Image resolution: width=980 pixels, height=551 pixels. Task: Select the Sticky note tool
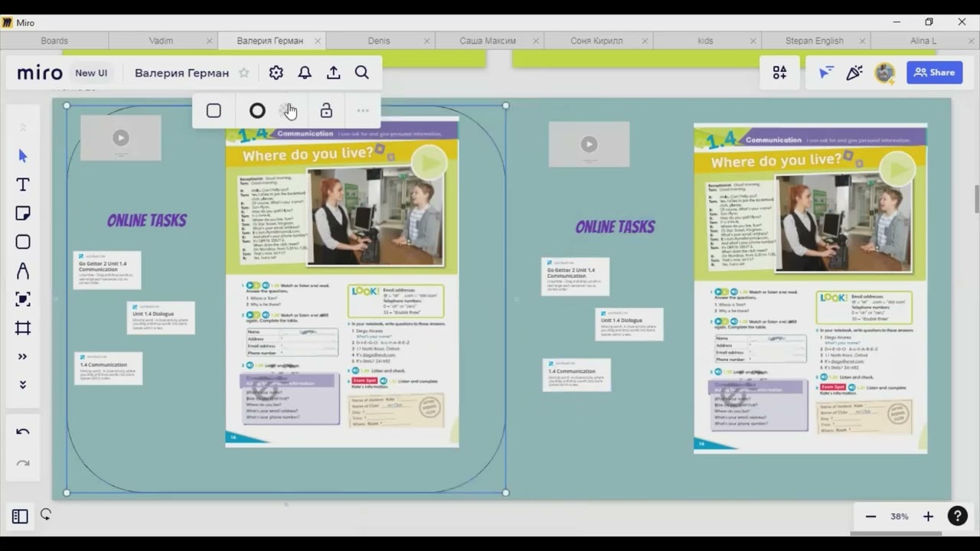[23, 214]
